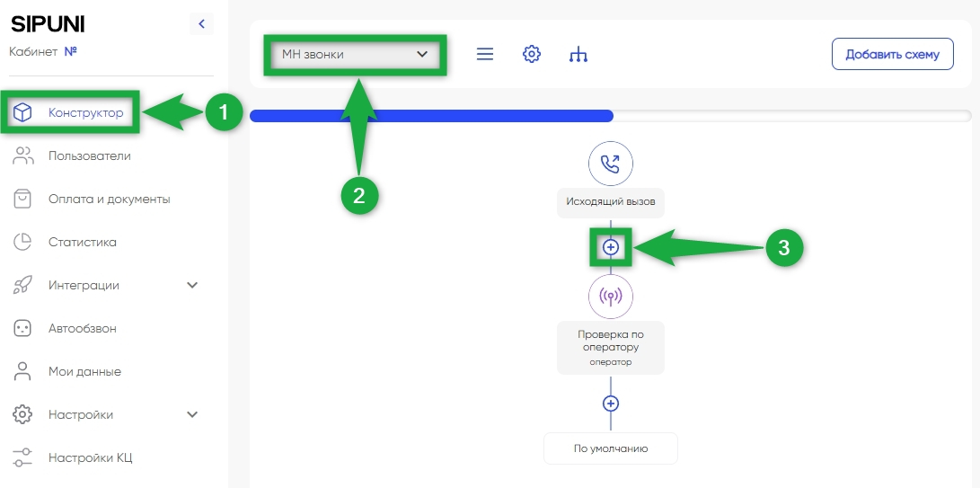Click the Статистика pie chart icon
This screenshot has width=980, height=488.
22,242
